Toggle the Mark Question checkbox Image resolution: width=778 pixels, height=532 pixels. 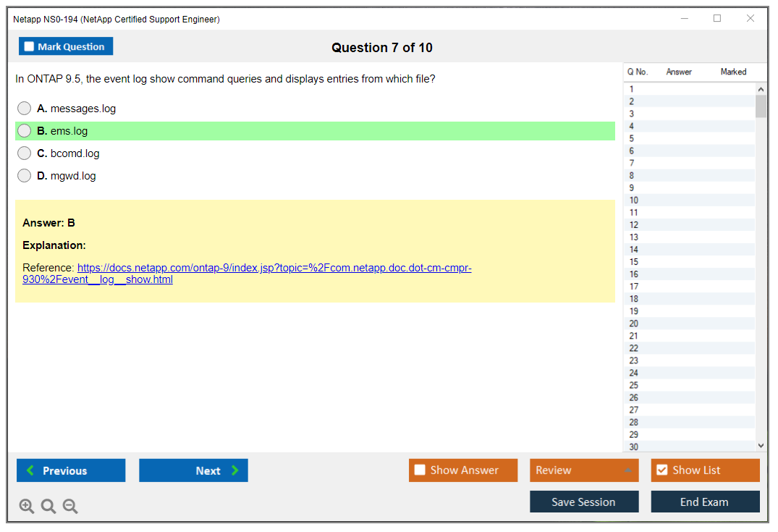(30, 46)
